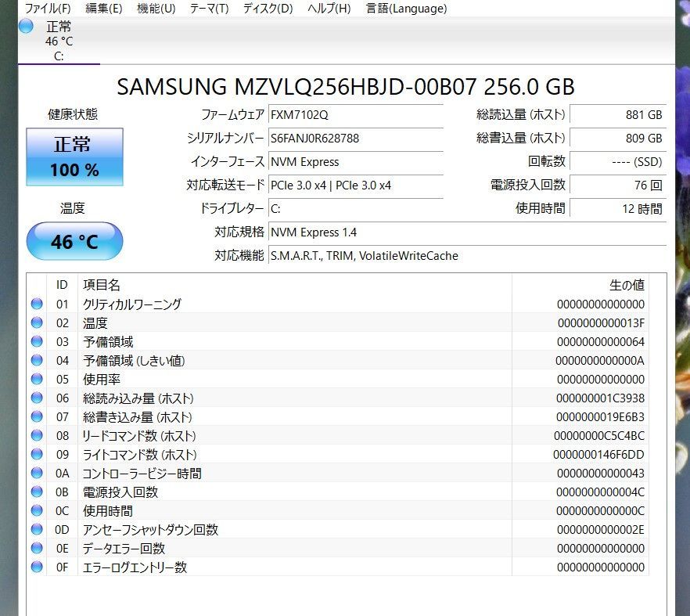This screenshot has height=616, width=690.
Task: Click the serial number field S6FANJ0R628788
Action: pos(355,139)
